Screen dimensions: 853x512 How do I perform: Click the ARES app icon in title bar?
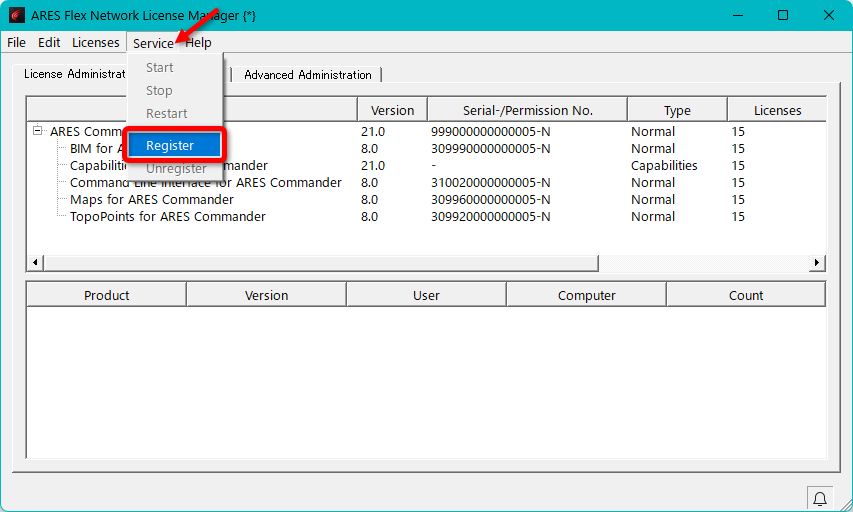(16, 15)
